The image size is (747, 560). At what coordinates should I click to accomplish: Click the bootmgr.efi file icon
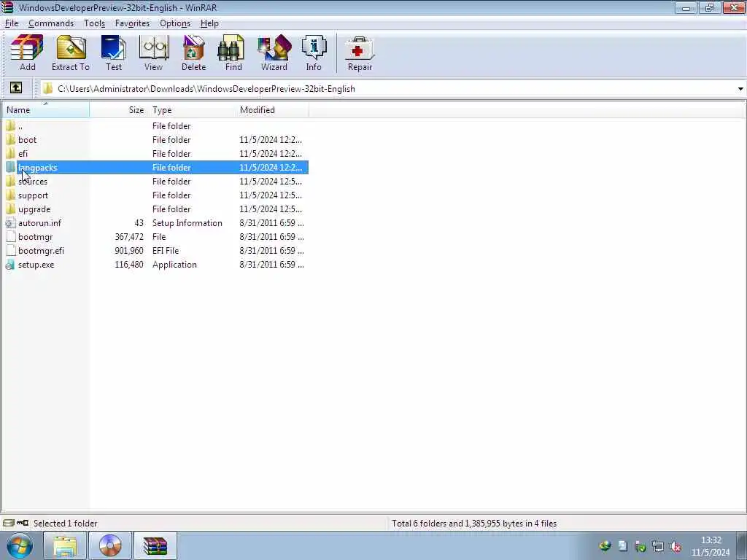coord(10,251)
